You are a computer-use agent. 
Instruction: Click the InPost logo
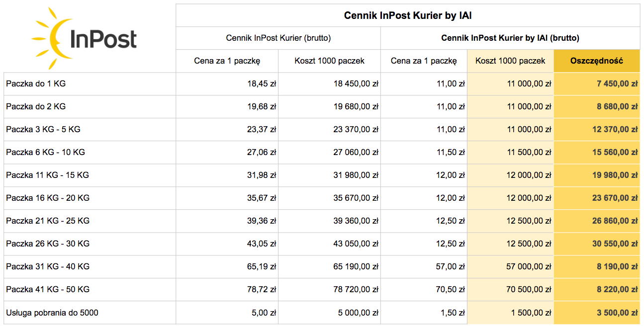pos(85,38)
